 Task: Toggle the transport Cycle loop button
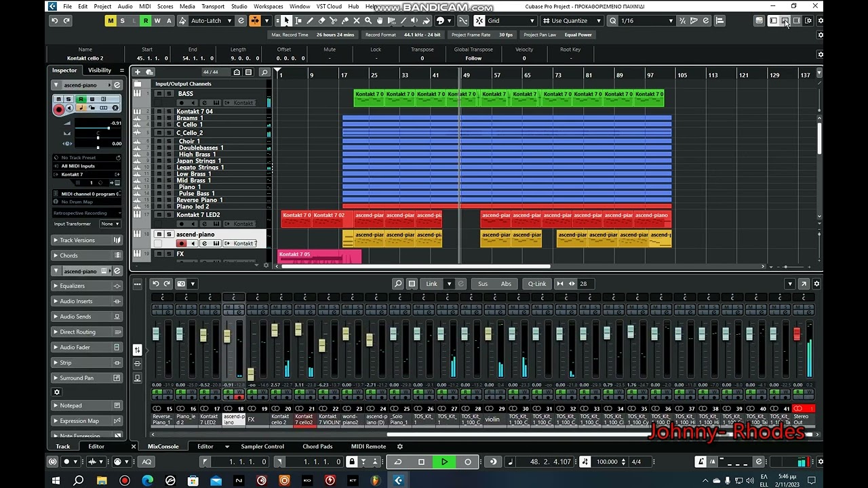point(397,462)
